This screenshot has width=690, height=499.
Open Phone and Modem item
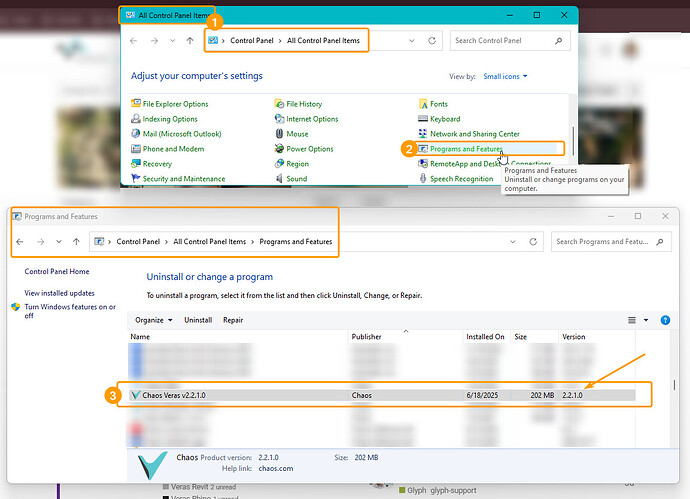pos(168,149)
